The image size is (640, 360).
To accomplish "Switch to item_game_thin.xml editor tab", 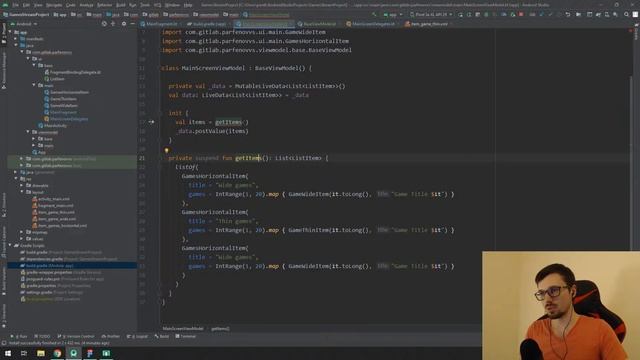I will tap(429, 24).
